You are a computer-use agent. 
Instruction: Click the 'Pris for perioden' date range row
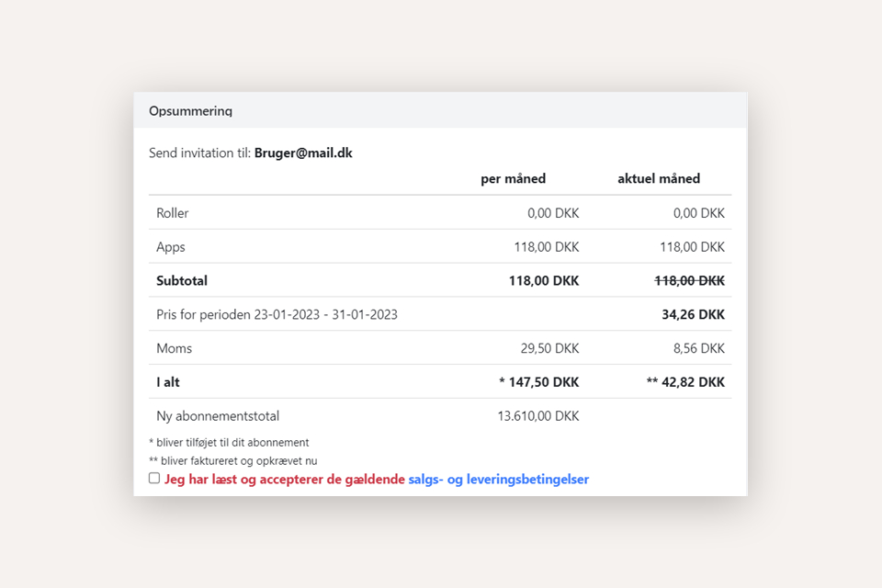pyautogui.click(x=277, y=315)
